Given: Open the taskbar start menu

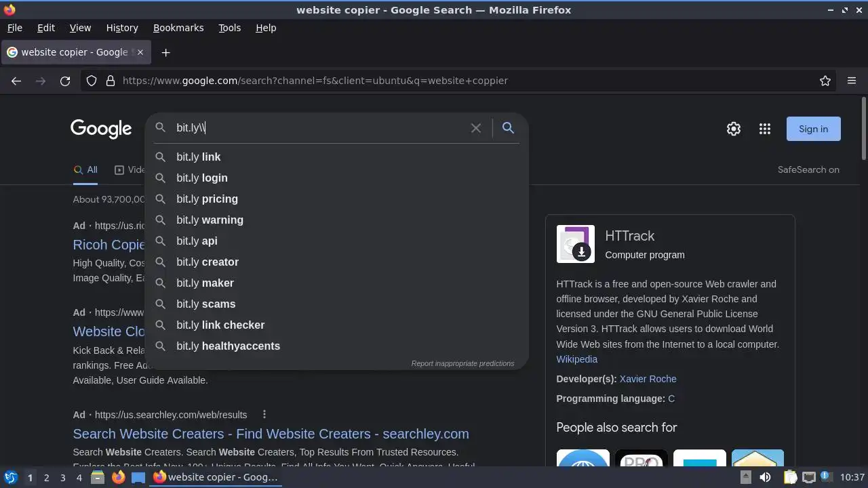Looking at the screenshot, I should tap(11, 477).
